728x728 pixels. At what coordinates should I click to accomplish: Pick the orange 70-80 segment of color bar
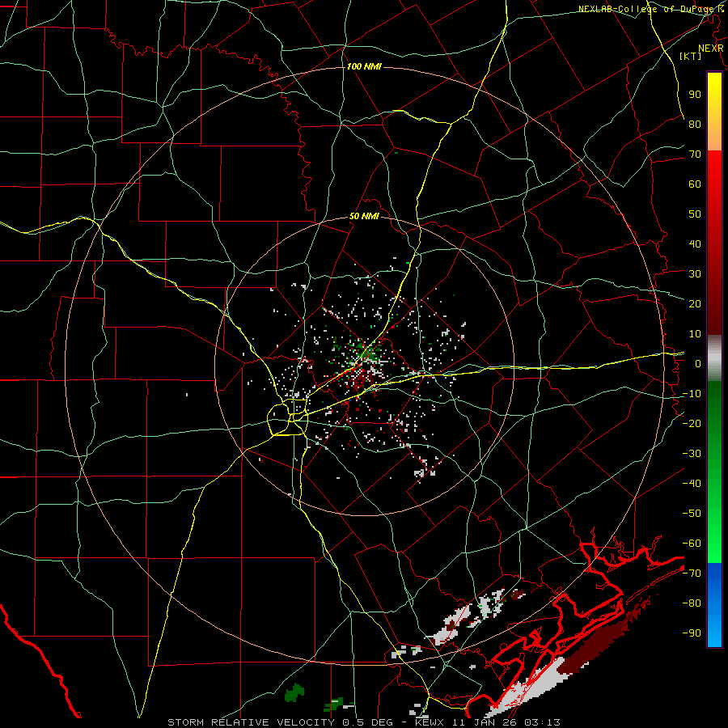pyautogui.click(x=714, y=138)
